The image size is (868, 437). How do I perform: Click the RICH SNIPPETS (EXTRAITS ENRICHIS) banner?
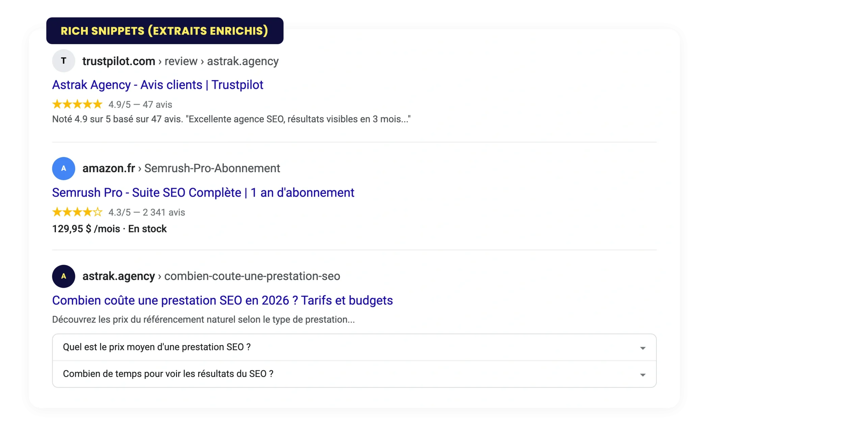(x=164, y=31)
